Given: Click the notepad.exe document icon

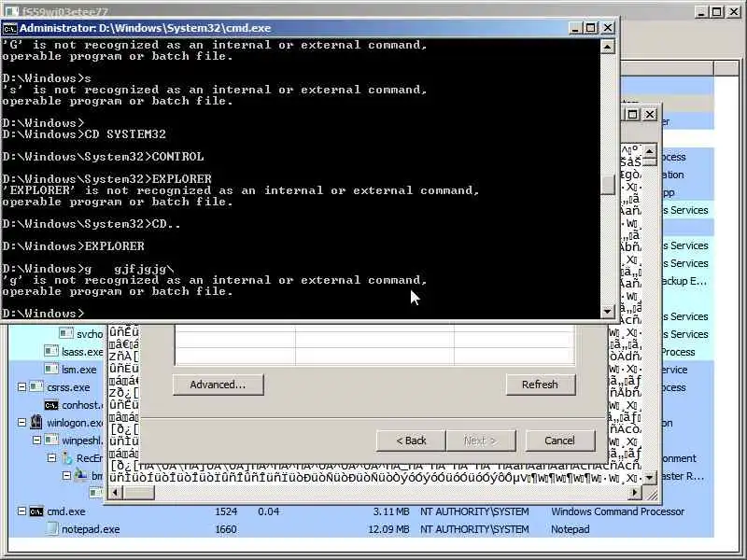Looking at the screenshot, I should click(x=52, y=528).
